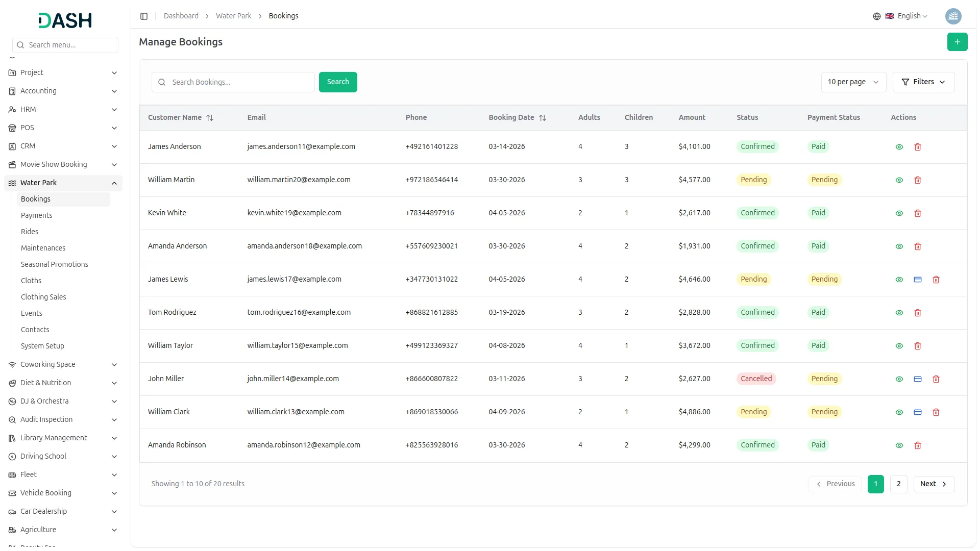Open the user avatar profile menu

coord(953,16)
